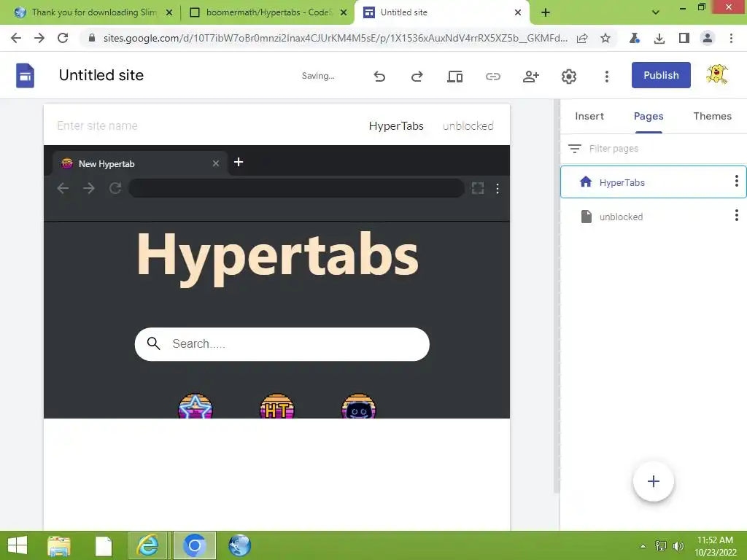Click the star icon in Hypertabs embed

tap(195, 406)
